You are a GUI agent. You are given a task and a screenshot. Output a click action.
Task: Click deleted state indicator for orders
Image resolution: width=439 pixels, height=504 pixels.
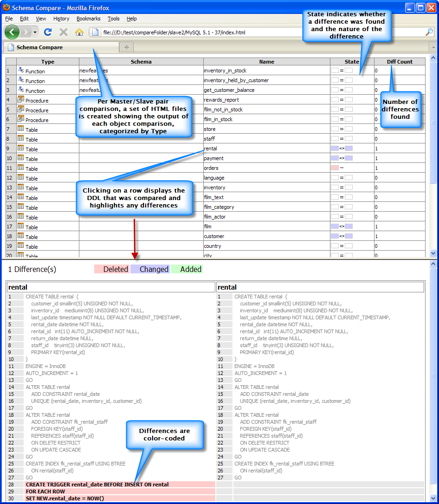point(337,168)
